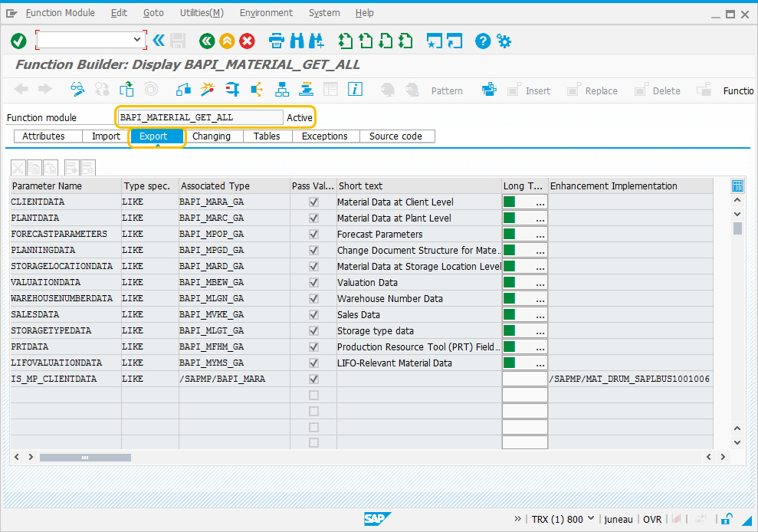Click the Delete button
Image resolution: width=758 pixels, height=532 pixels.
(x=658, y=90)
